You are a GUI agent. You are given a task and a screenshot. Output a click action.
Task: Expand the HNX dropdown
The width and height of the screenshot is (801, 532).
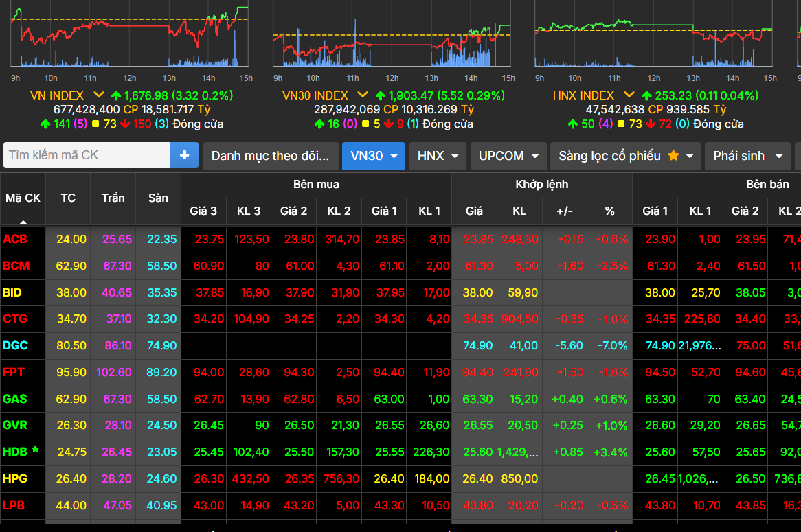pyautogui.click(x=437, y=156)
